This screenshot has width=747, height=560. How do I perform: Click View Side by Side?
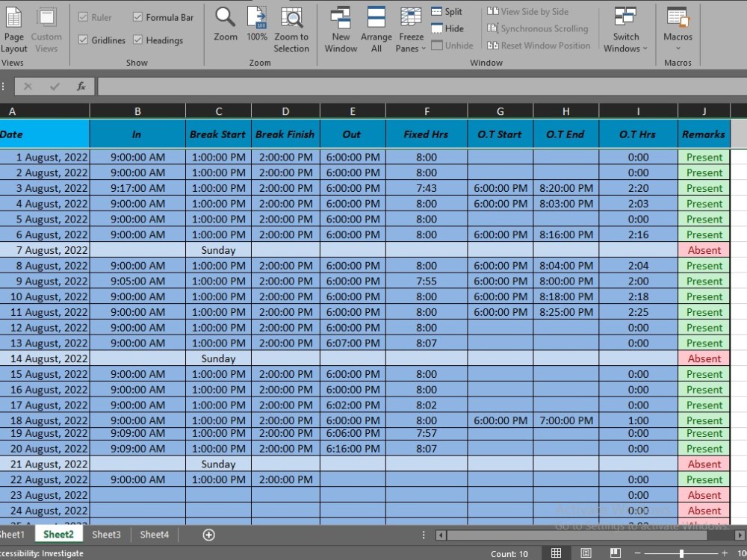click(x=528, y=12)
